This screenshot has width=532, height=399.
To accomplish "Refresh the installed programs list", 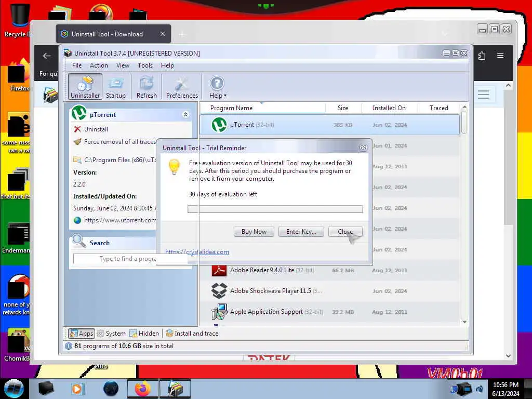I will [147, 87].
